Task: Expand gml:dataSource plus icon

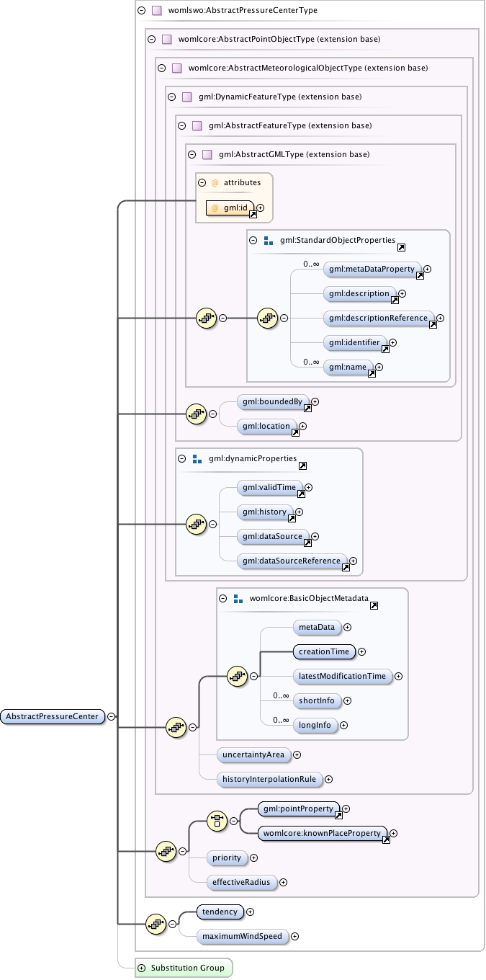Action: pyautogui.click(x=315, y=537)
